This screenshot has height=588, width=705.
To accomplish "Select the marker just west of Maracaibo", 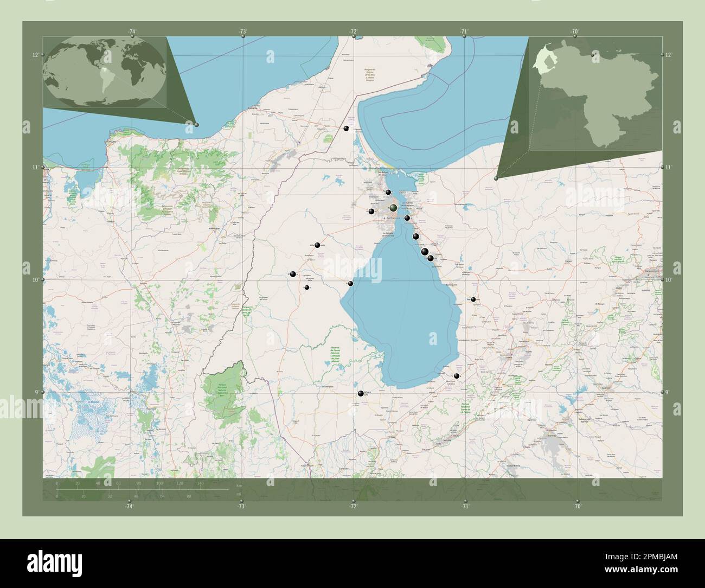I will 371,212.
